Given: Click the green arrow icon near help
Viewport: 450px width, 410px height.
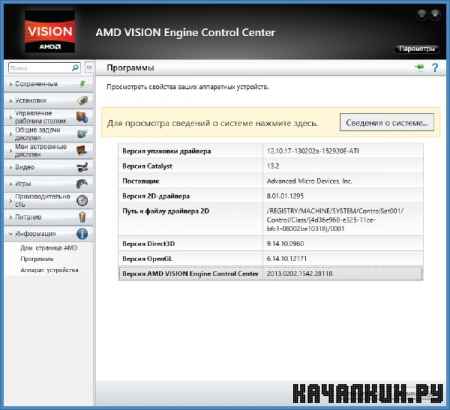Looking at the screenshot, I should (x=420, y=68).
